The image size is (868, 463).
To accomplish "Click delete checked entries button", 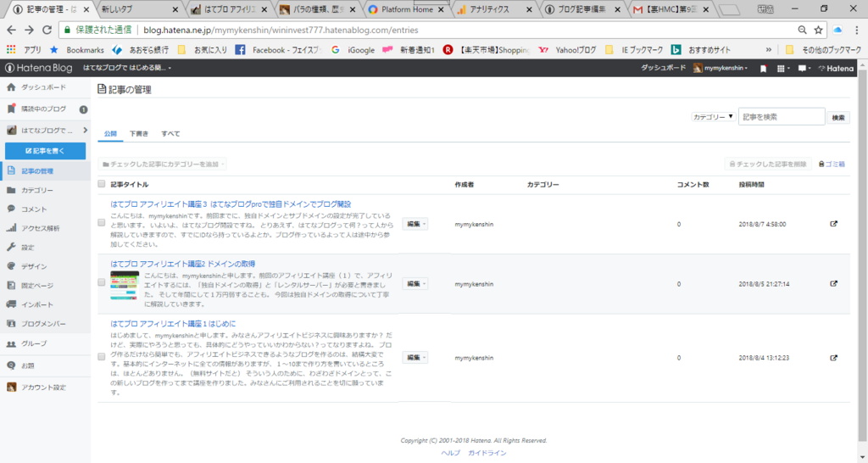I will pyautogui.click(x=768, y=164).
